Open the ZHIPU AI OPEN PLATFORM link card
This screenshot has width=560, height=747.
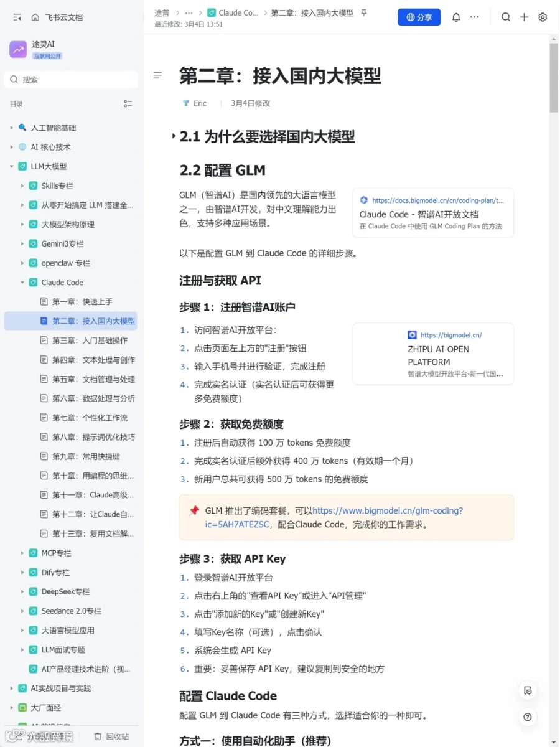coord(433,354)
